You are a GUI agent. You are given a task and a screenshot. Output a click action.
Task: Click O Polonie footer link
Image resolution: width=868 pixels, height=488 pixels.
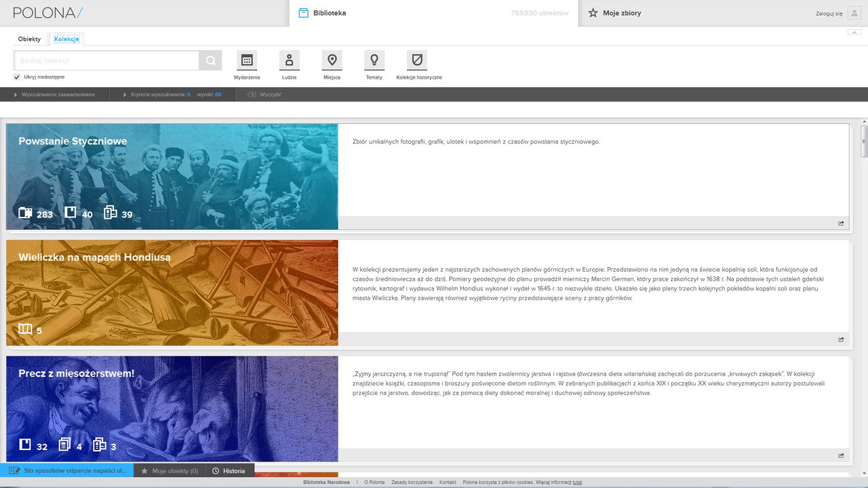pyautogui.click(x=374, y=483)
